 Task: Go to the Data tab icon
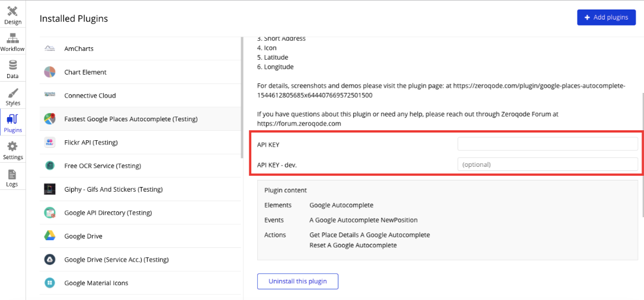(12, 65)
